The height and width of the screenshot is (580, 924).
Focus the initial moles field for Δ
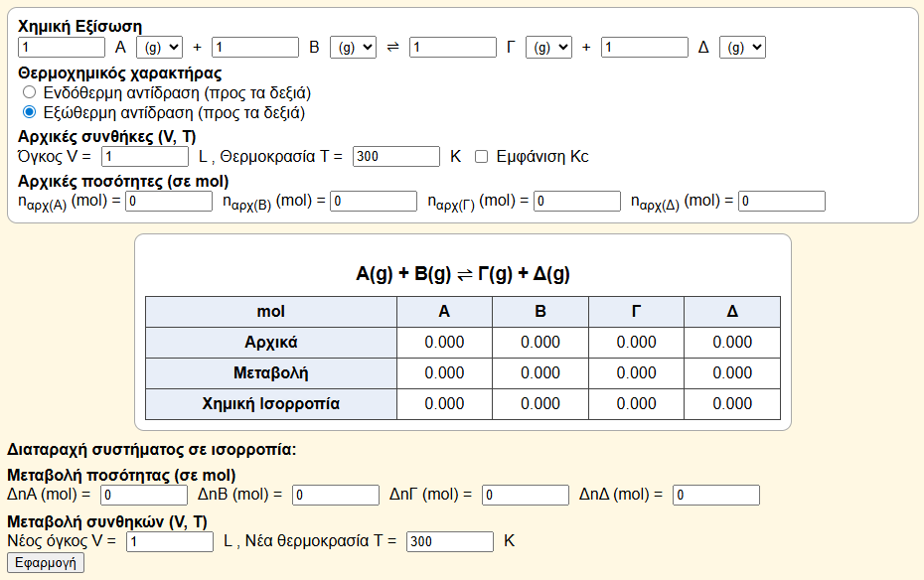click(781, 202)
